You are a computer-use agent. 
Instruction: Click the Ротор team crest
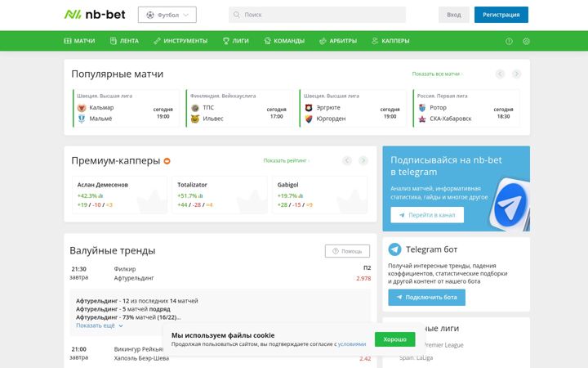click(422, 108)
